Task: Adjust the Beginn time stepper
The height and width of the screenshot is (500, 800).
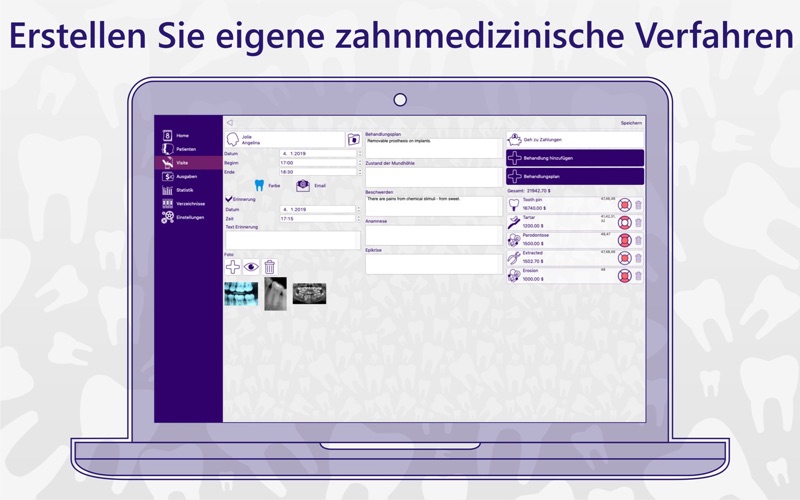Action: click(x=360, y=163)
